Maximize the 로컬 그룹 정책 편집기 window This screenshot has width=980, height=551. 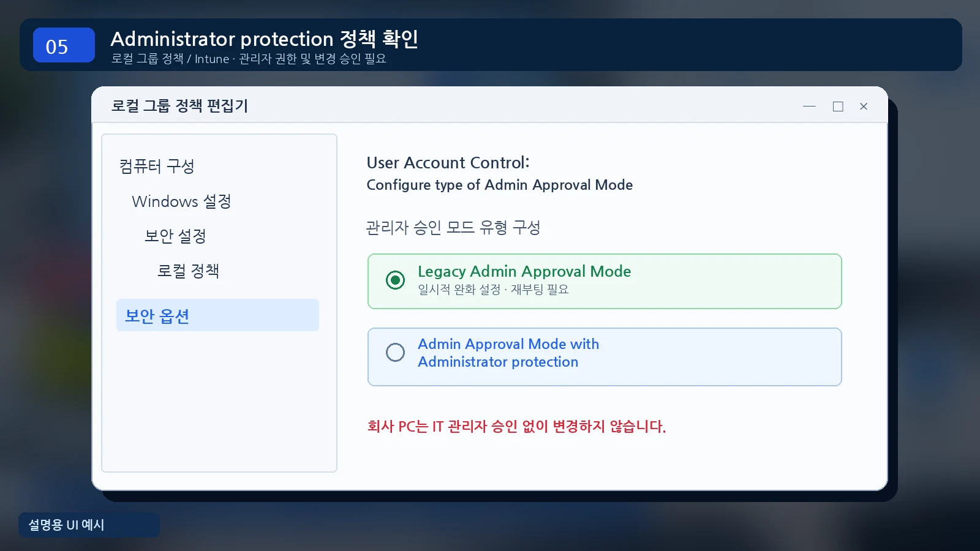(x=838, y=107)
